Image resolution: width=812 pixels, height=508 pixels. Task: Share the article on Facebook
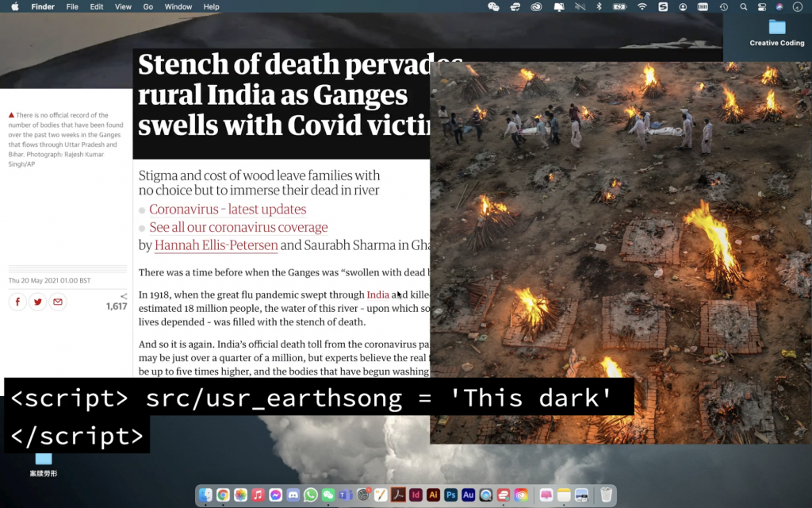pos(17,302)
